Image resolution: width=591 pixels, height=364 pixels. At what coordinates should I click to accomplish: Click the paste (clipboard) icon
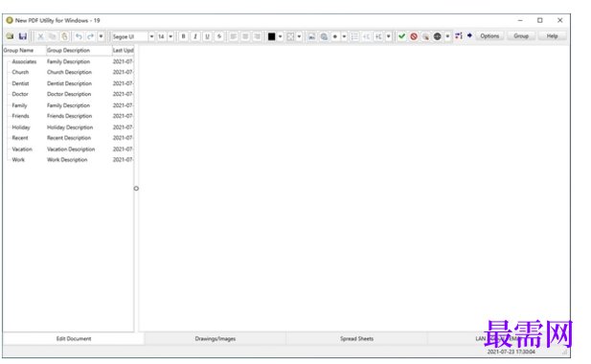pyautogui.click(x=64, y=36)
